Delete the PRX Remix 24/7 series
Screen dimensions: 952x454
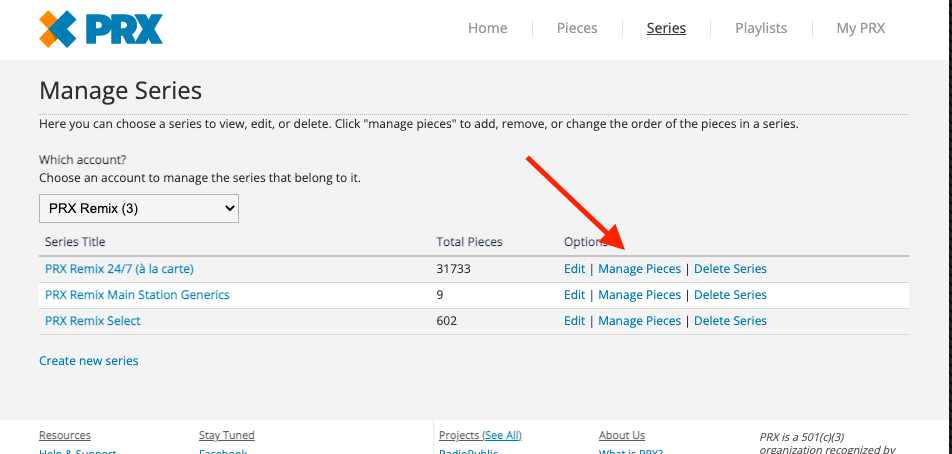point(730,268)
